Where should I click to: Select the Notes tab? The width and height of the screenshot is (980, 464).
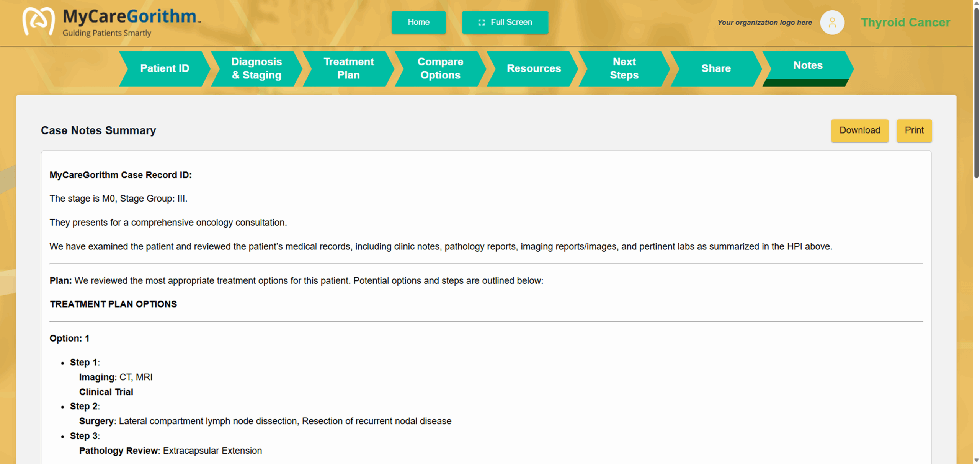tap(807, 66)
